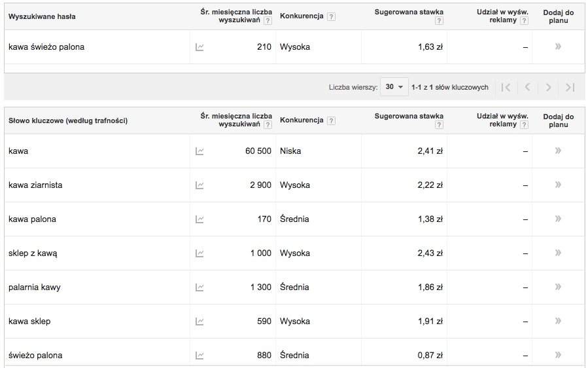View trend chart for 'kawa palona'
The height and width of the screenshot is (368, 588).
(x=199, y=219)
